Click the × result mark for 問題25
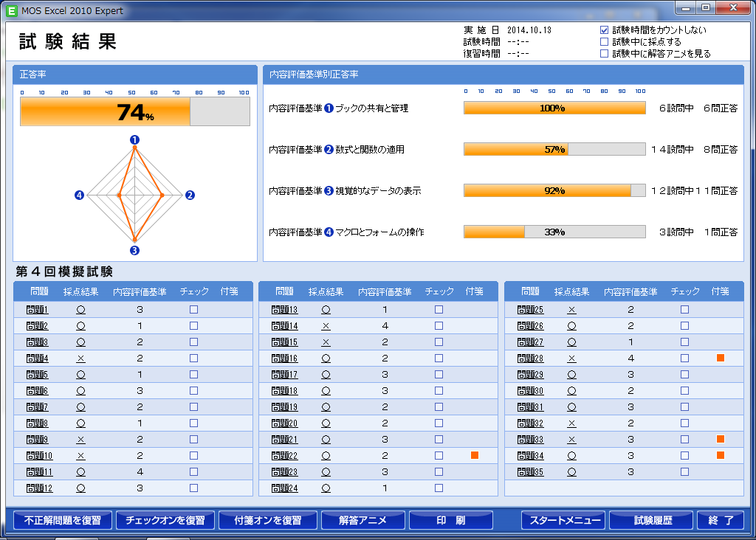The image size is (756, 540). (571, 310)
